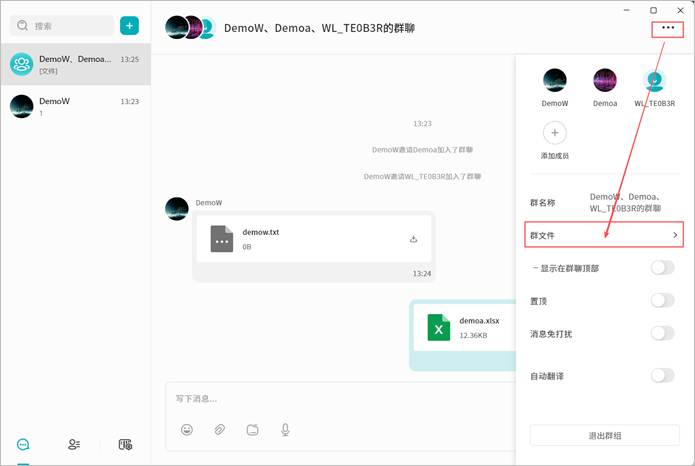Click the paperclip attachment icon
Viewport: 695px width, 466px height.
219,429
